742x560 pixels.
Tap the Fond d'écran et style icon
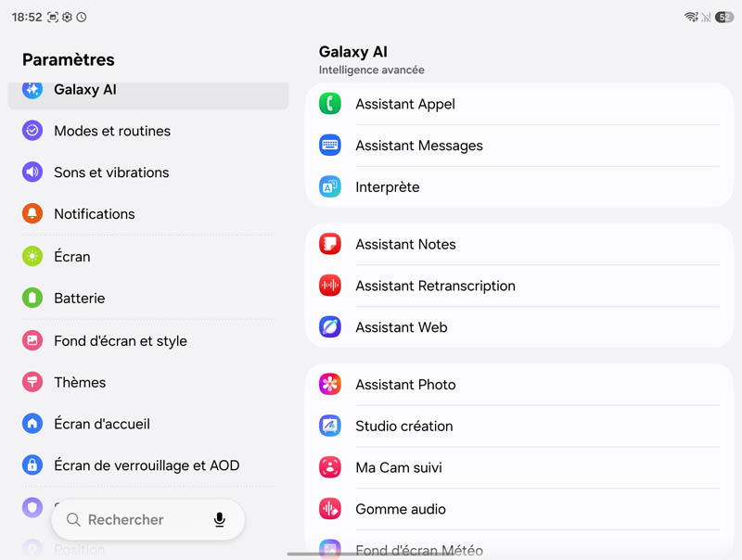pos(32,340)
